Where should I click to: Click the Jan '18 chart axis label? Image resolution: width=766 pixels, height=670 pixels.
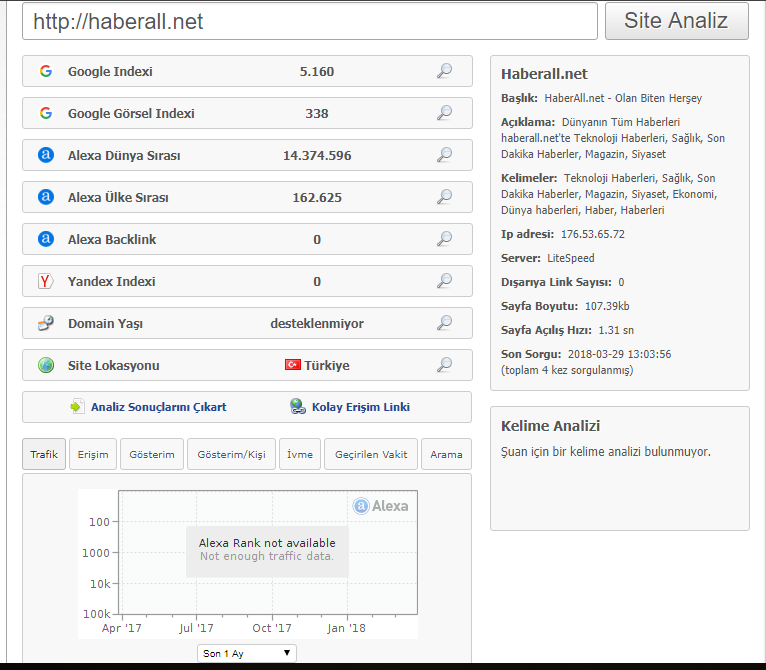tap(346, 628)
